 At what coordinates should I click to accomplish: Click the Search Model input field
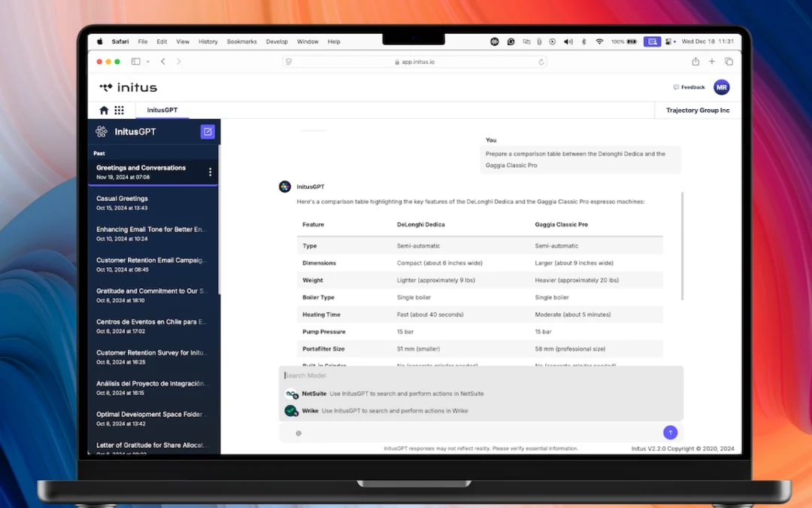(x=480, y=376)
